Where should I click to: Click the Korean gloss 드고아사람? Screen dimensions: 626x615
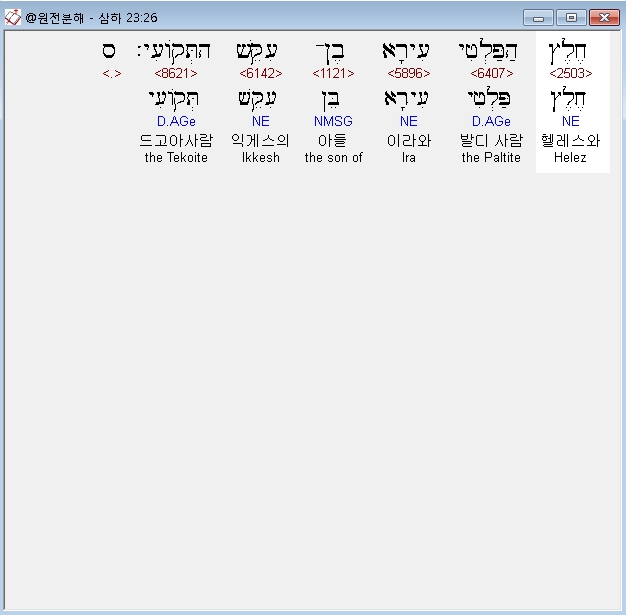coord(176,141)
